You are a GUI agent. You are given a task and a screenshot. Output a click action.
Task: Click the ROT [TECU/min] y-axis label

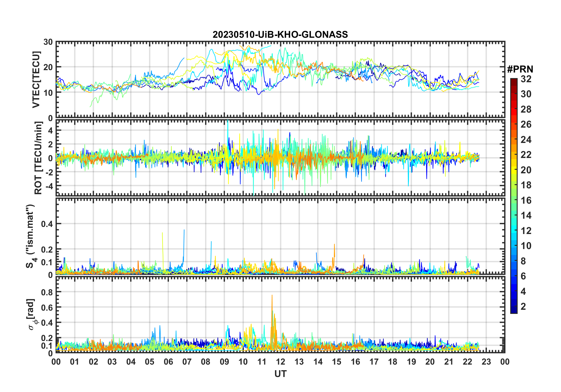tap(38, 158)
